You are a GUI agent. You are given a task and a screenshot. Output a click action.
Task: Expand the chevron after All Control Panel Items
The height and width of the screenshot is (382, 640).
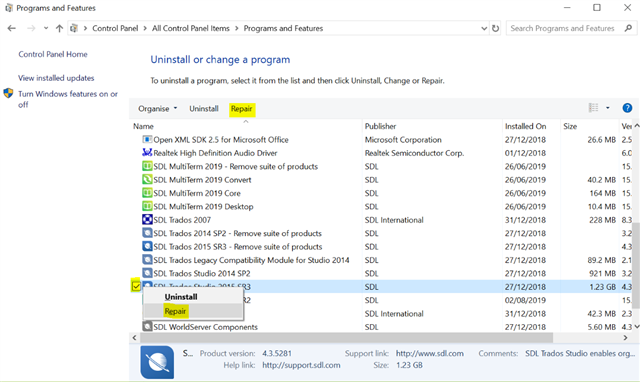tap(236, 28)
